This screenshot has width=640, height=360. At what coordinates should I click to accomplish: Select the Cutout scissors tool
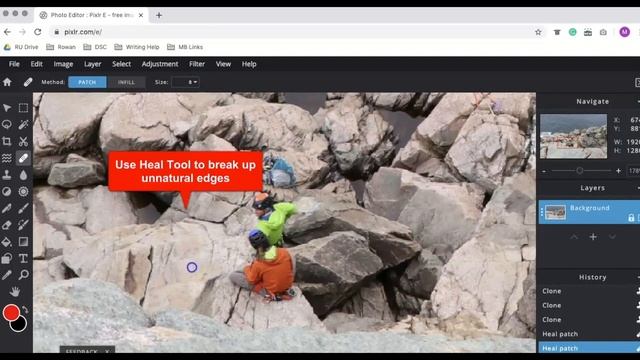(23, 141)
